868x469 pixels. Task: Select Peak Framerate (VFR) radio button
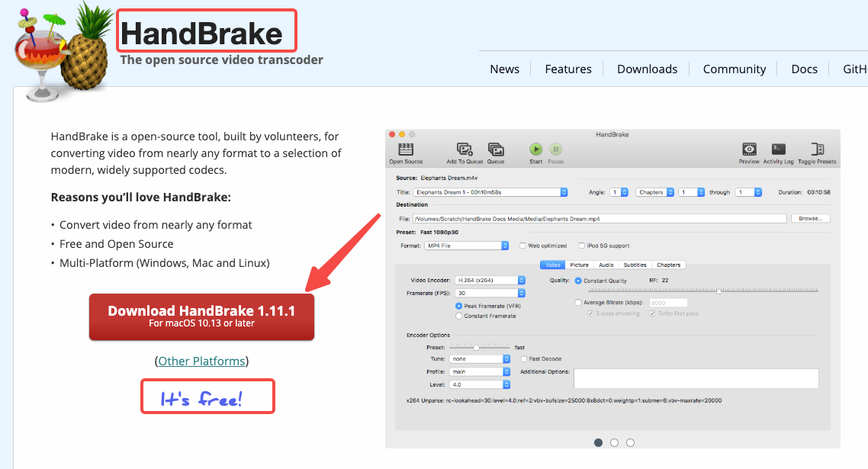[x=458, y=306]
